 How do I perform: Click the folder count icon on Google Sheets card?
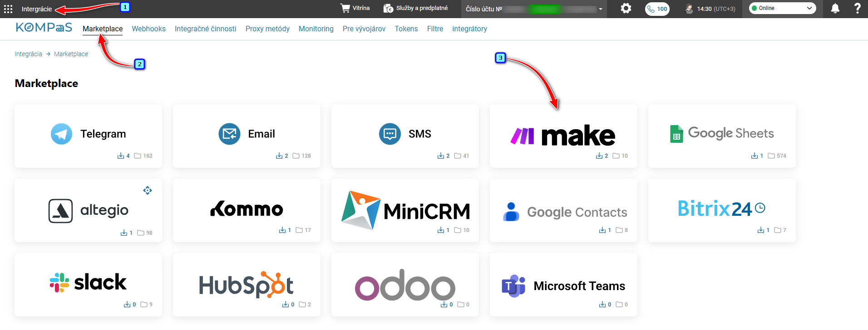[x=771, y=155]
